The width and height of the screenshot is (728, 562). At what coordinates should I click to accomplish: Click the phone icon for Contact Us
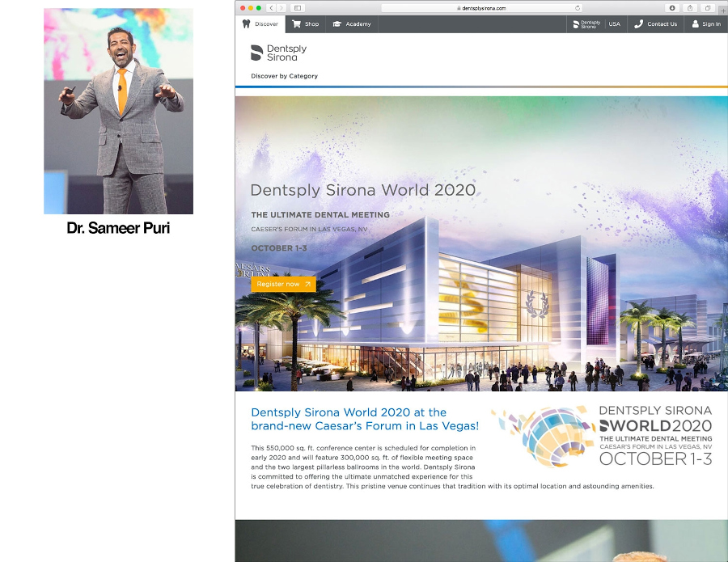639,23
